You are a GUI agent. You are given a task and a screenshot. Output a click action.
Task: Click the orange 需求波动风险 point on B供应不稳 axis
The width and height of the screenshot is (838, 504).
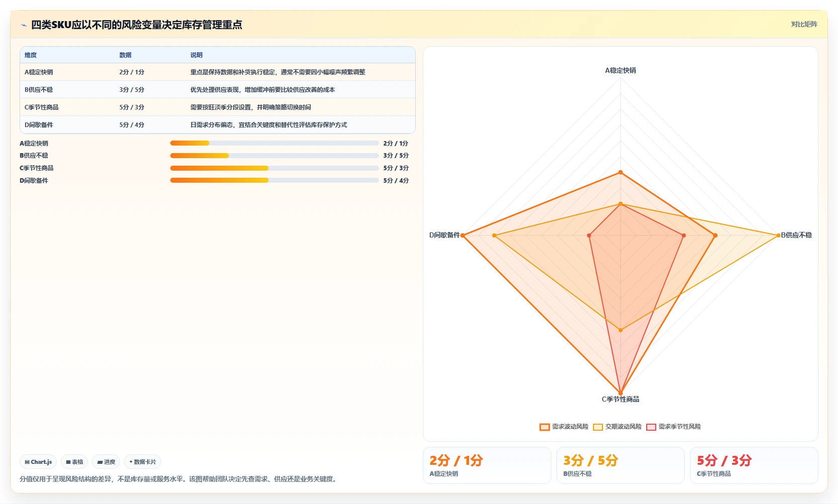tap(715, 235)
